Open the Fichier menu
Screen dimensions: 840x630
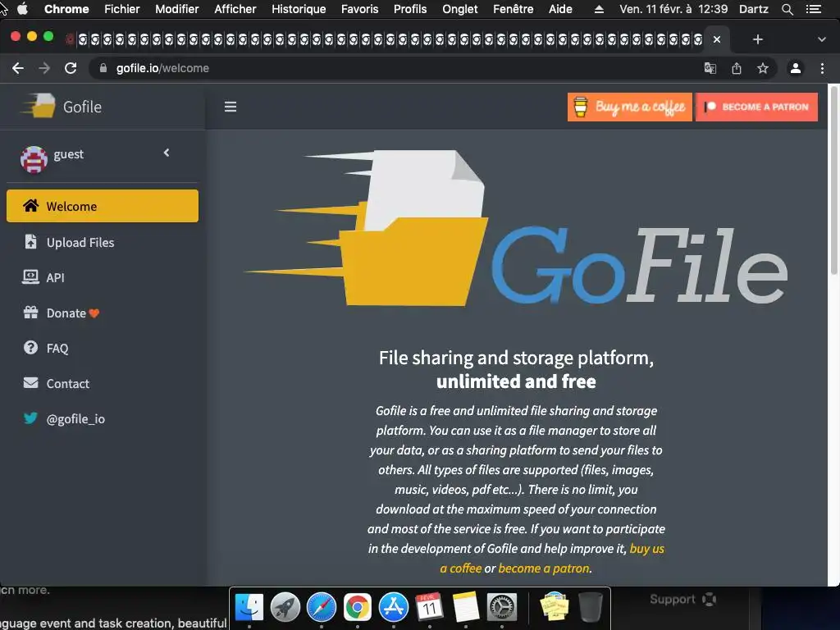click(122, 9)
